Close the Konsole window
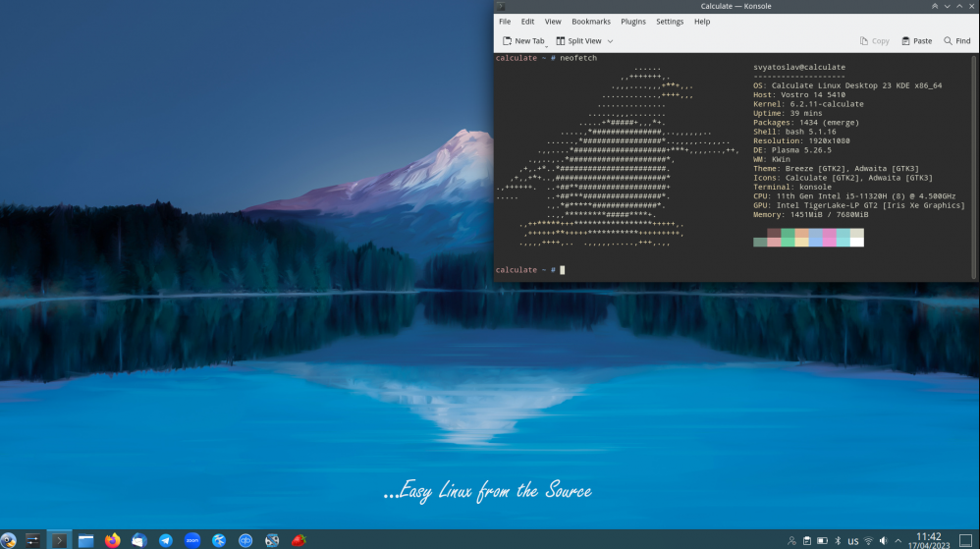This screenshot has height=549, width=980. click(x=972, y=6)
